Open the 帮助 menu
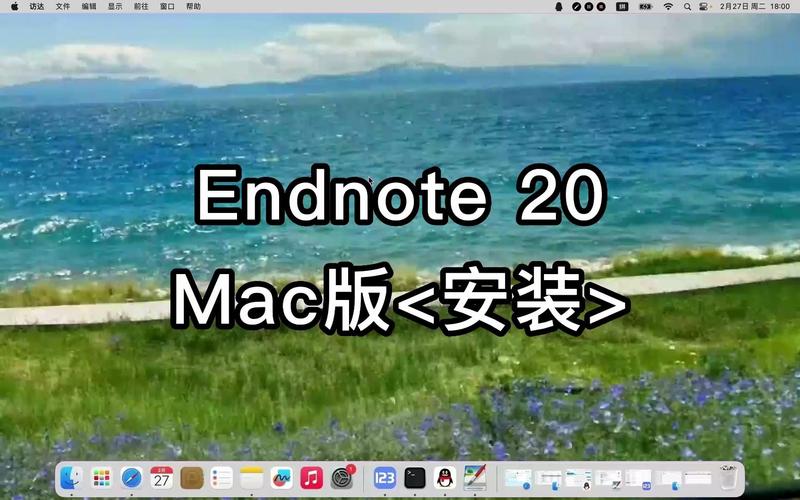The image size is (800, 500). (x=193, y=7)
